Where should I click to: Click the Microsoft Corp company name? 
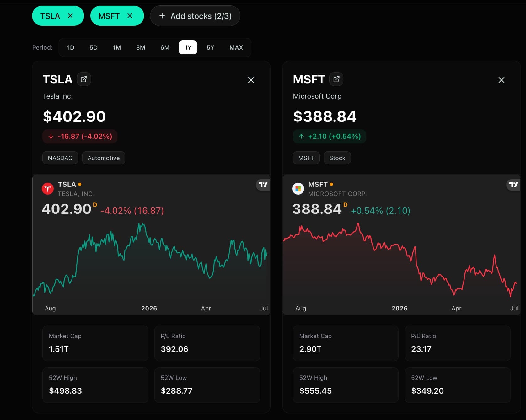coord(317,96)
